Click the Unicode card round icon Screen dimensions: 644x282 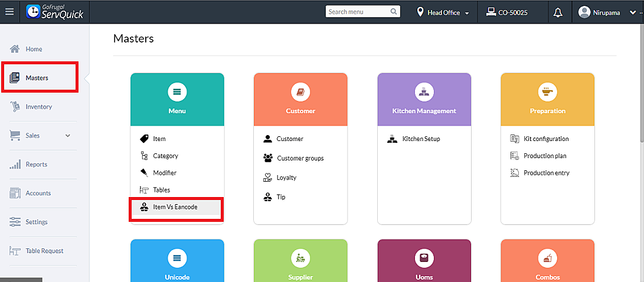coord(178,258)
